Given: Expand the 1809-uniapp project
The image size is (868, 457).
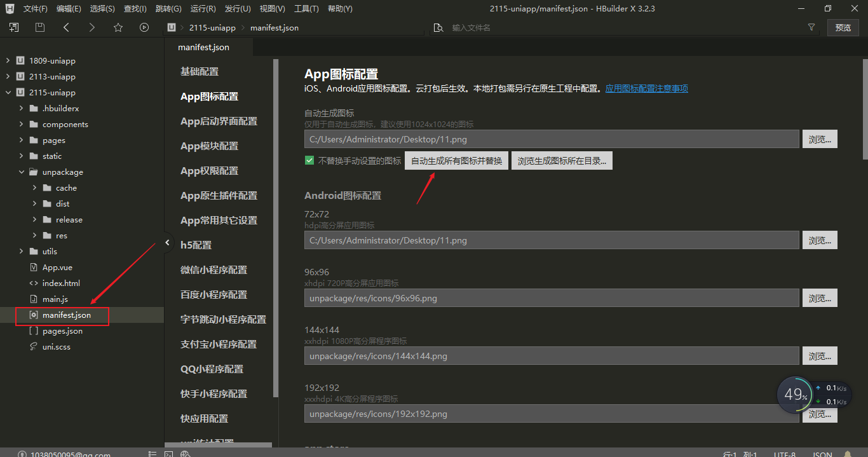Looking at the screenshot, I should pyautogui.click(x=8, y=61).
